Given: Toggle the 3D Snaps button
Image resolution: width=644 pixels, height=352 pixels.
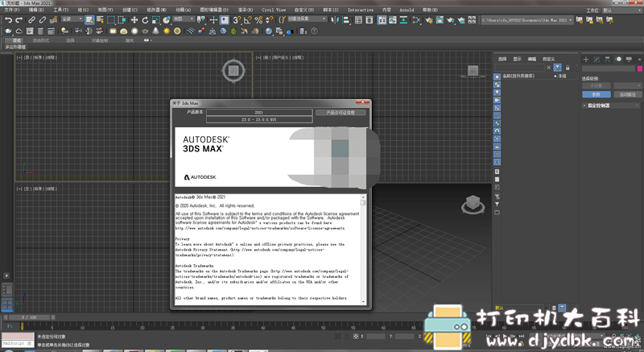Looking at the screenshot, I should [x=237, y=19].
